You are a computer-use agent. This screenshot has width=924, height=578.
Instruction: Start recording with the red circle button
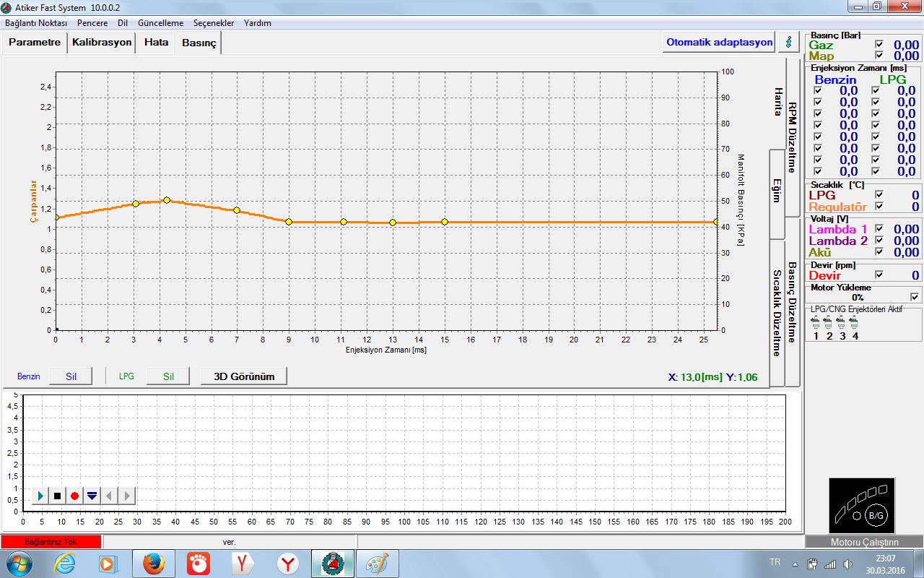(x=75, y=496)
